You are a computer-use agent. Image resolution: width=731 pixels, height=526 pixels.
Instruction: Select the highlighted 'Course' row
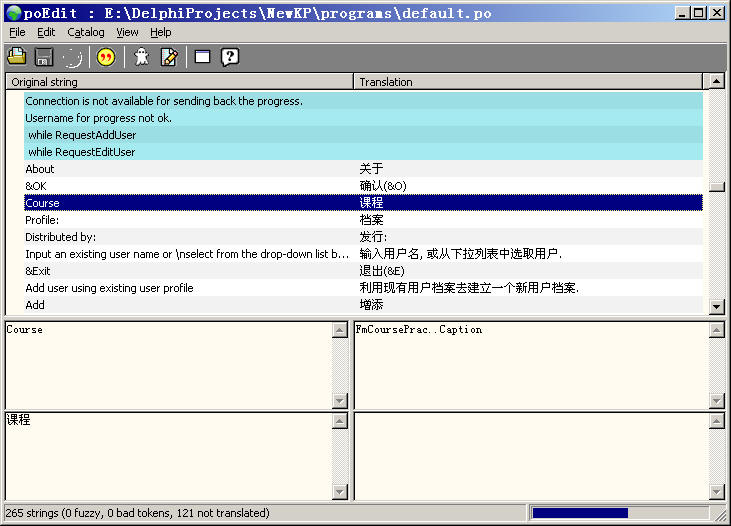363,203
